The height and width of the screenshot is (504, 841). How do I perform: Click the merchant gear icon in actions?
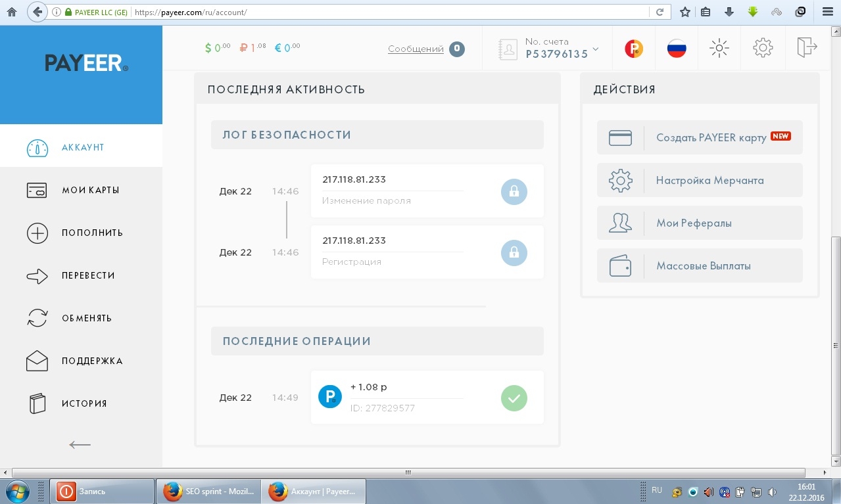click(x=620, y=180)
